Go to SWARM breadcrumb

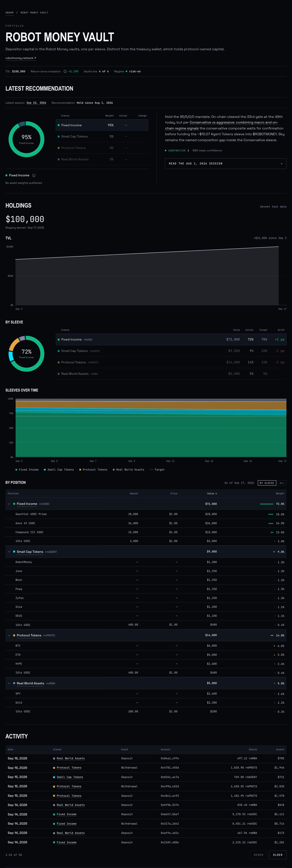pos(9,13)
